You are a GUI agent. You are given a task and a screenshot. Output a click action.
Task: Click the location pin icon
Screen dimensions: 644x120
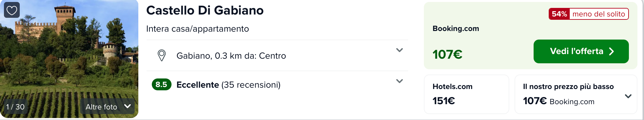[162, 55]
